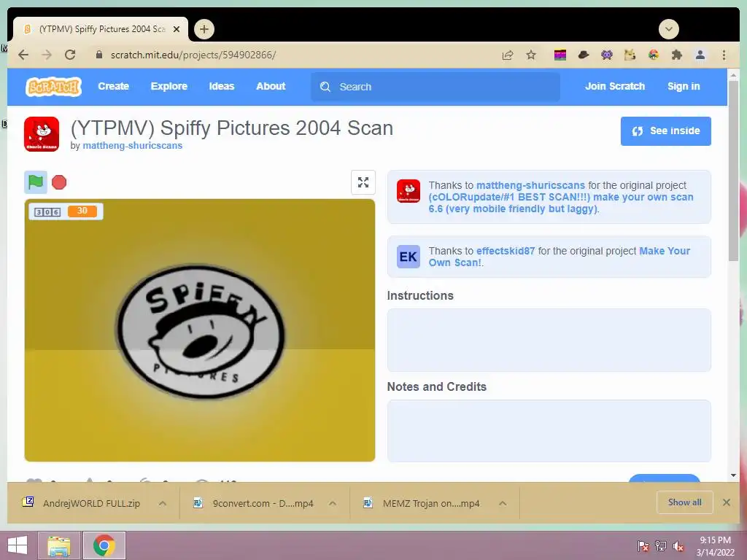Open File Explorer from taskbar
The width and height of the screenshot is (747, 560).
59,545
